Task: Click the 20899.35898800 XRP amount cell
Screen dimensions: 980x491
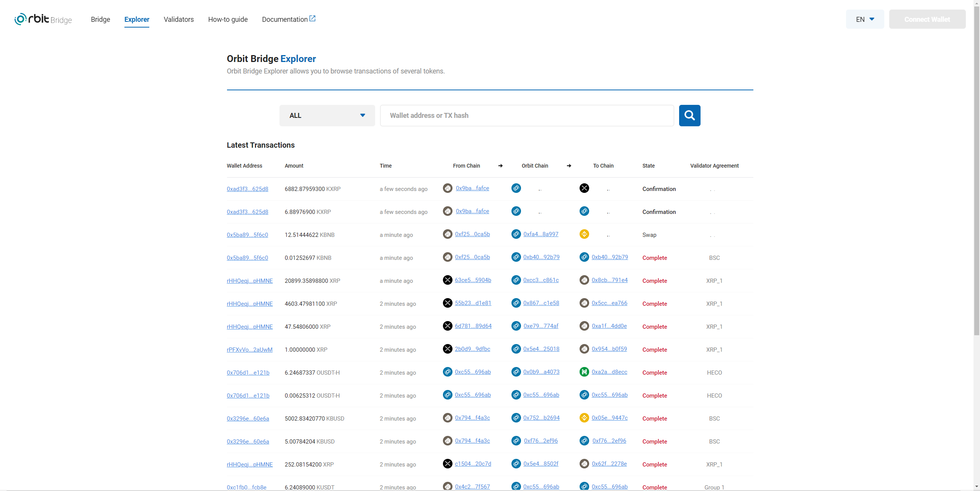Action: pos(312,281)
